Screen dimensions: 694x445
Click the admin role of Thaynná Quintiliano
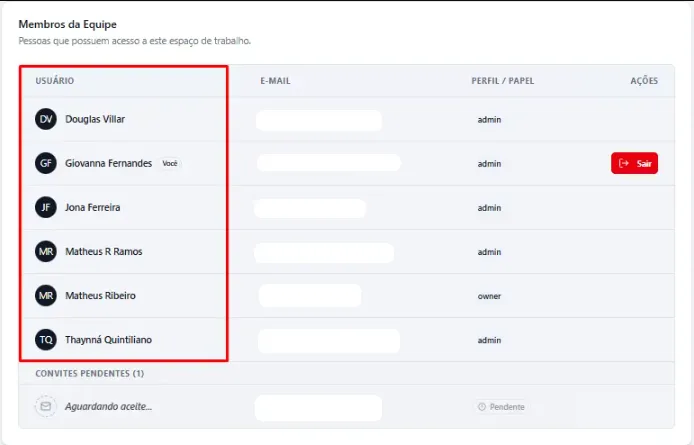(x=489, y=340)
